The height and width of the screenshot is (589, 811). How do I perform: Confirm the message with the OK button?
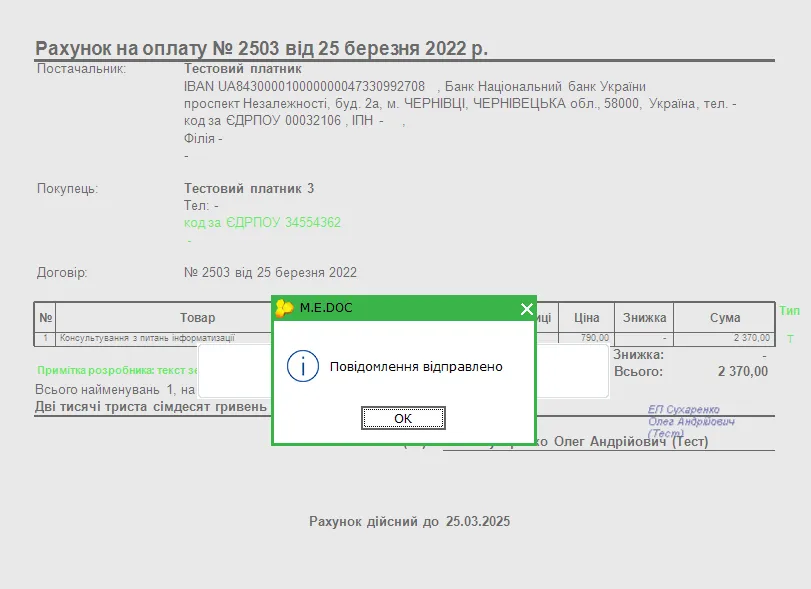[x=403, y=418]
